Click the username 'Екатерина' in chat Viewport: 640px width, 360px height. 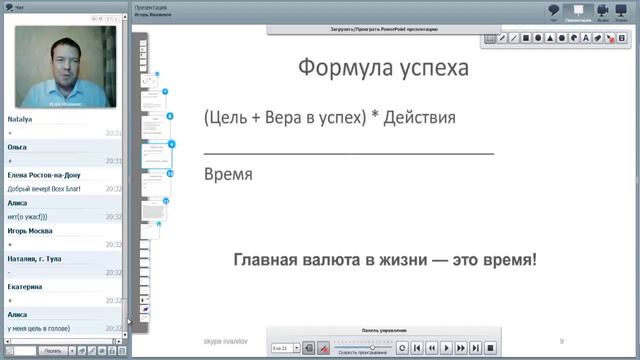[x=24, y=287]
